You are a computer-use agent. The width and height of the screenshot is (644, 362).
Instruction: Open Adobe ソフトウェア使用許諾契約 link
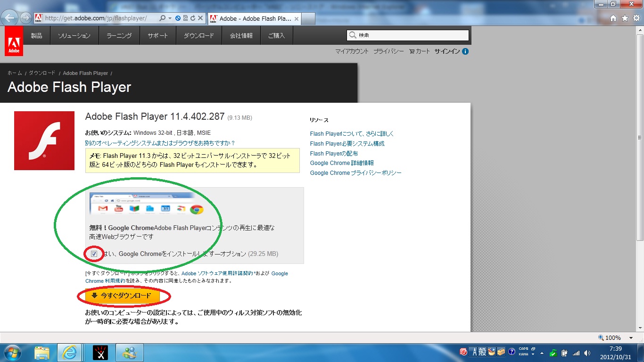[217, 273]
